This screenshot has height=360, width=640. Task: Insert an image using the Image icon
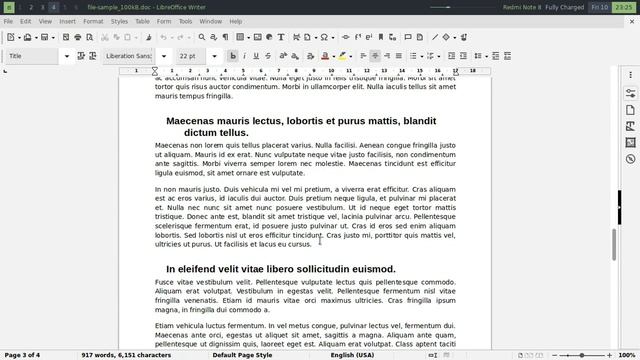[258, 37]
